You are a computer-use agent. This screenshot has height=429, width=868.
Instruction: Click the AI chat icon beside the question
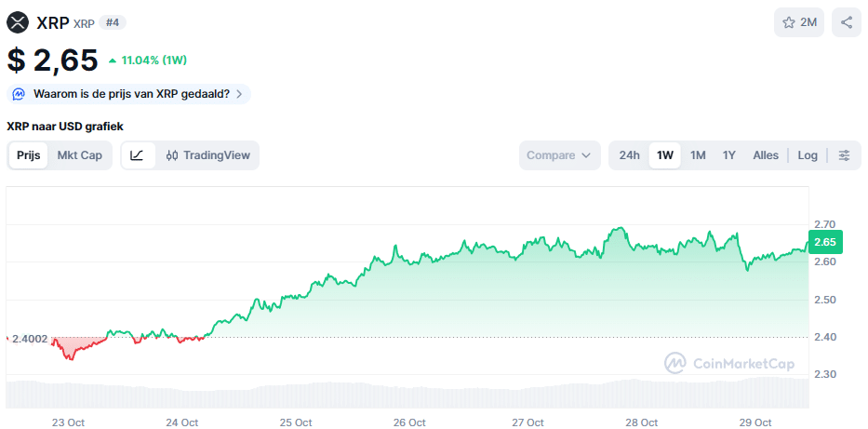click(19, 94)
